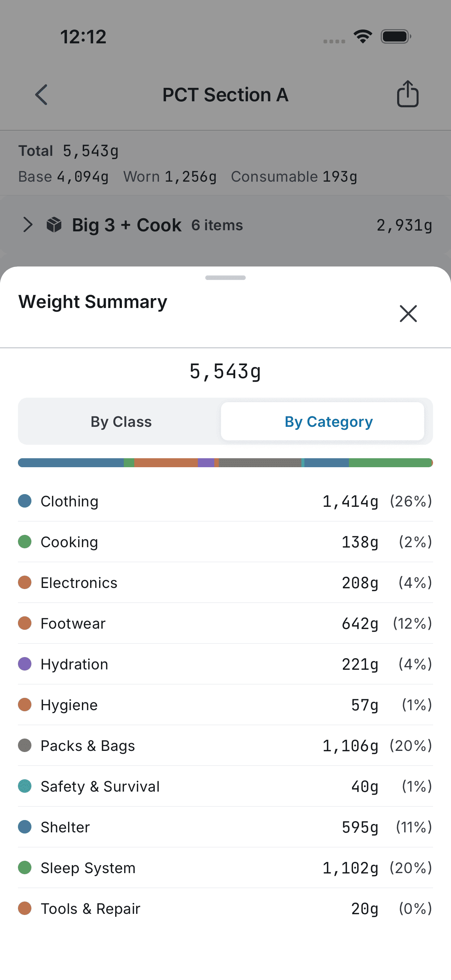Image resolution: width=451 pixels, height=980 pixels.
Task: Select the Hygiene category row
Action: pos(225,705)
